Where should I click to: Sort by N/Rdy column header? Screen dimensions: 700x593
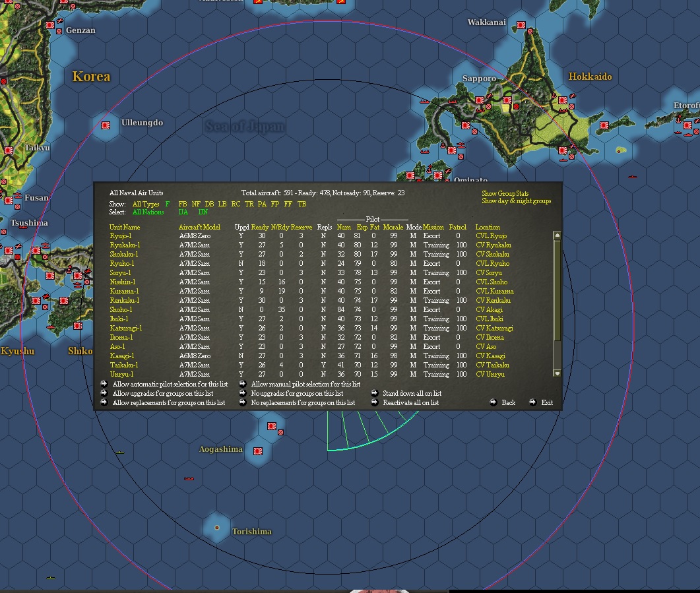pos(280,227)
